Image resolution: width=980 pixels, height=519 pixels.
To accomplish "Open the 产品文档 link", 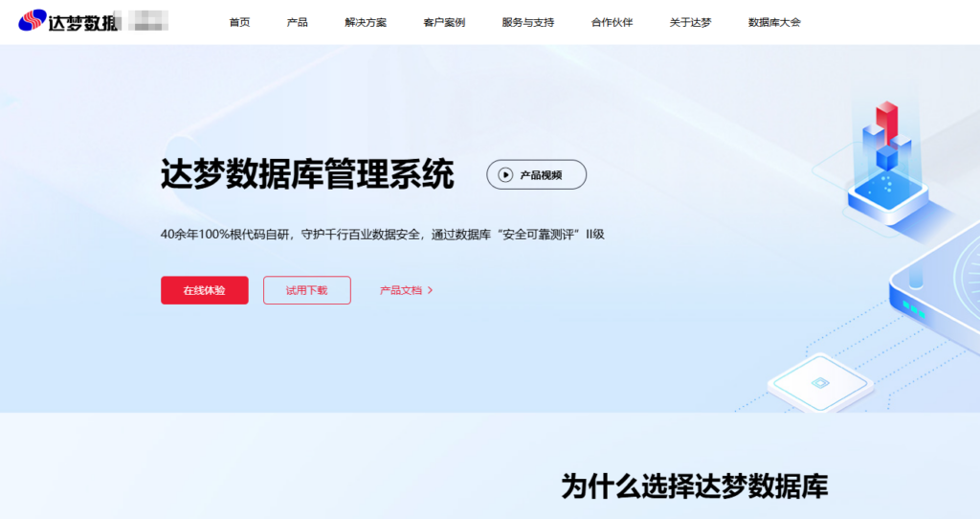I will (406, 290).
